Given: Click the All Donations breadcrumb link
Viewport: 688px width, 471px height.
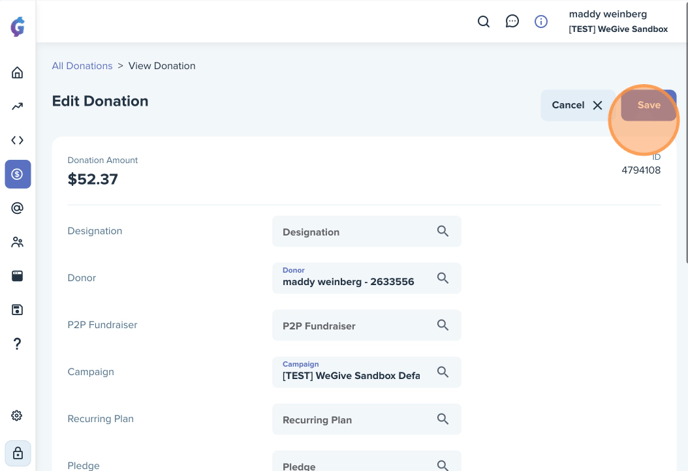Looking at the screenshot, I should pos(82,66).
